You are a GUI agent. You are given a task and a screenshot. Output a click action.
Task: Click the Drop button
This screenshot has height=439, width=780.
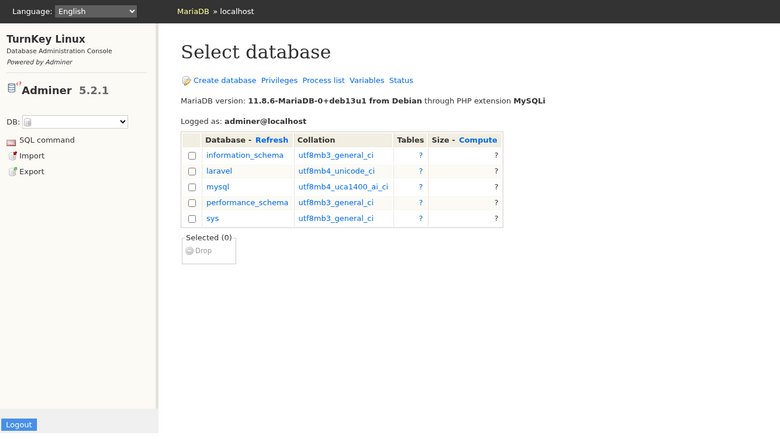[x=199, y=251]
